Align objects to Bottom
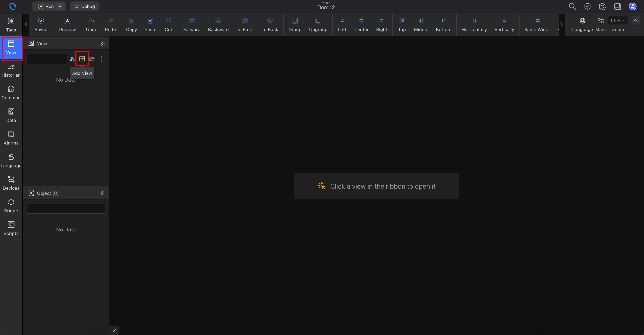 tap(443, 25)
